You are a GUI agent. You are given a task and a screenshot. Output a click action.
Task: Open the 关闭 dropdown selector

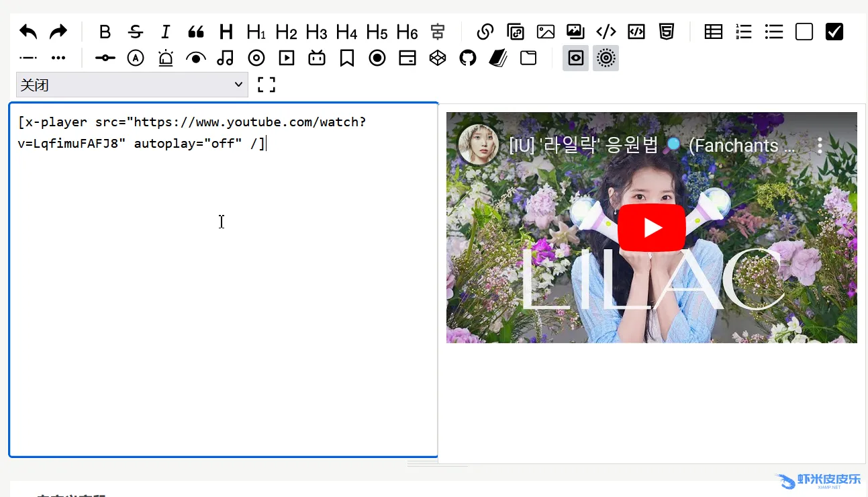pos(132,85)
